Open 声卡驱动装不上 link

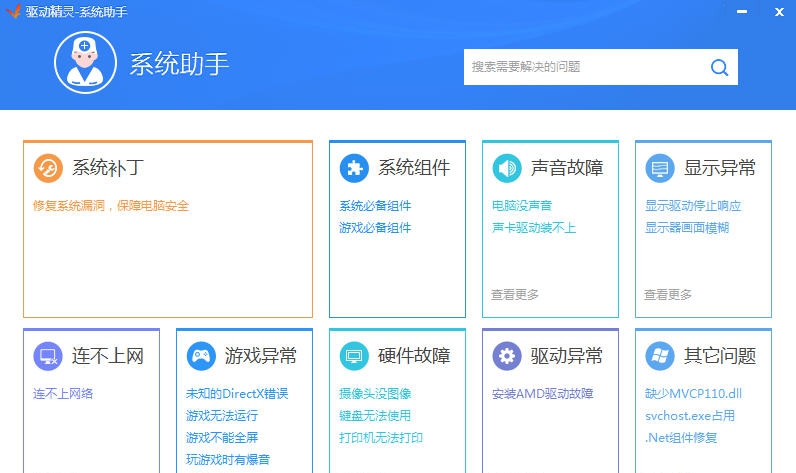(x=534, y=228)
